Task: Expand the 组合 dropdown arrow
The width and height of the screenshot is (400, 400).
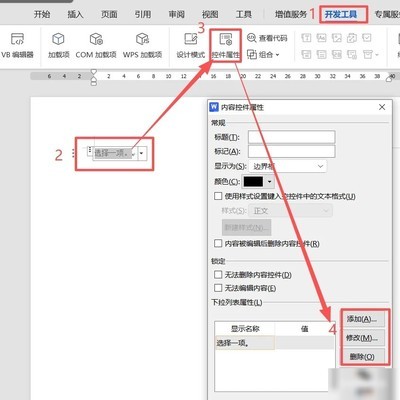Action: (x=277, y=55)
